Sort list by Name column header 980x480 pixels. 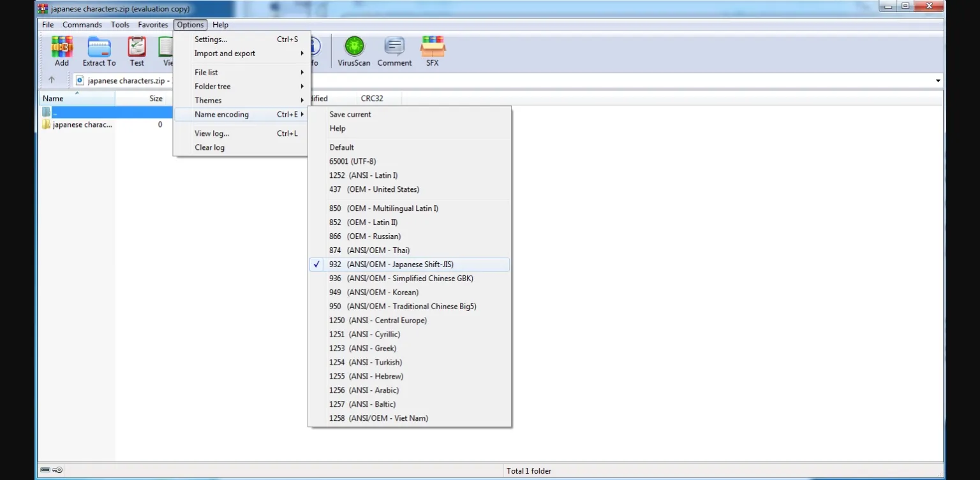point(53,99)
